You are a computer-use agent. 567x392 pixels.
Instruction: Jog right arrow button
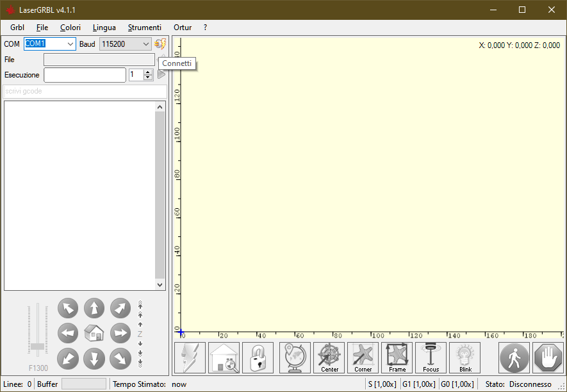pos(120,333)
